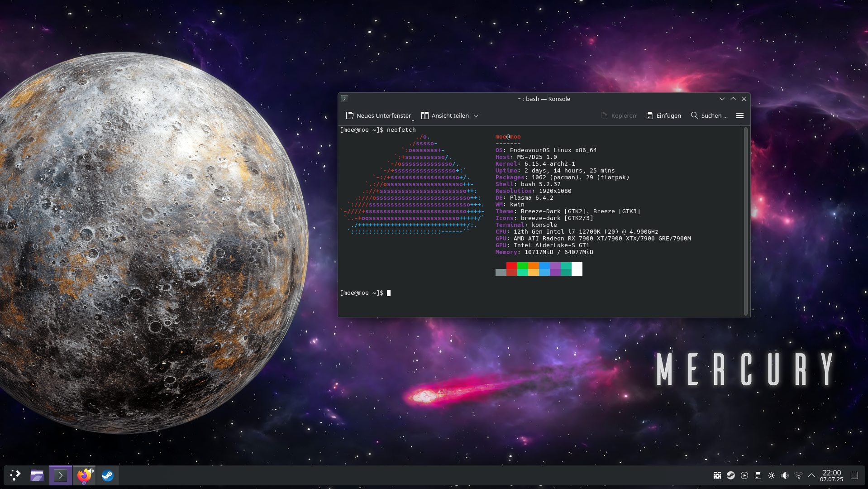
Task: Click the 'Plasma 6.4.2' DE value
Action: click(x=532, y=198)
